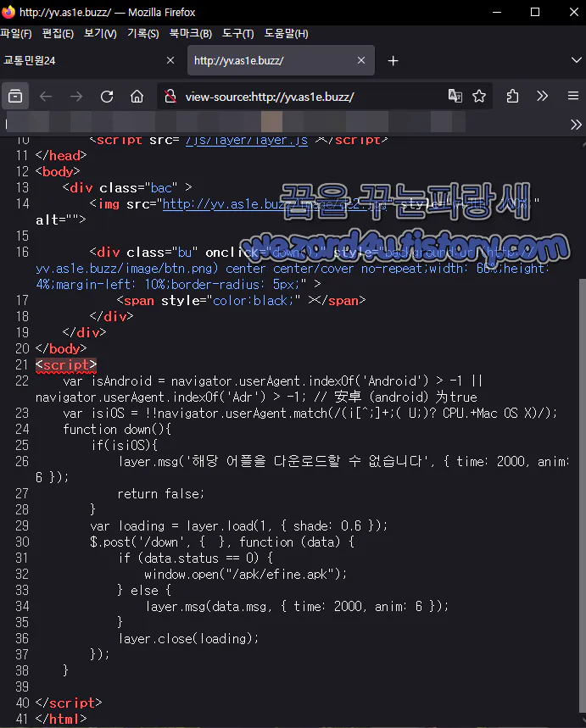Click the translate page icon

coord(455,96)
